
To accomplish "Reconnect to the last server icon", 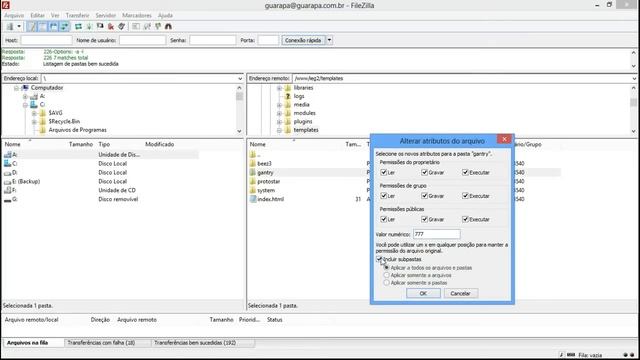I will point(122,27).
